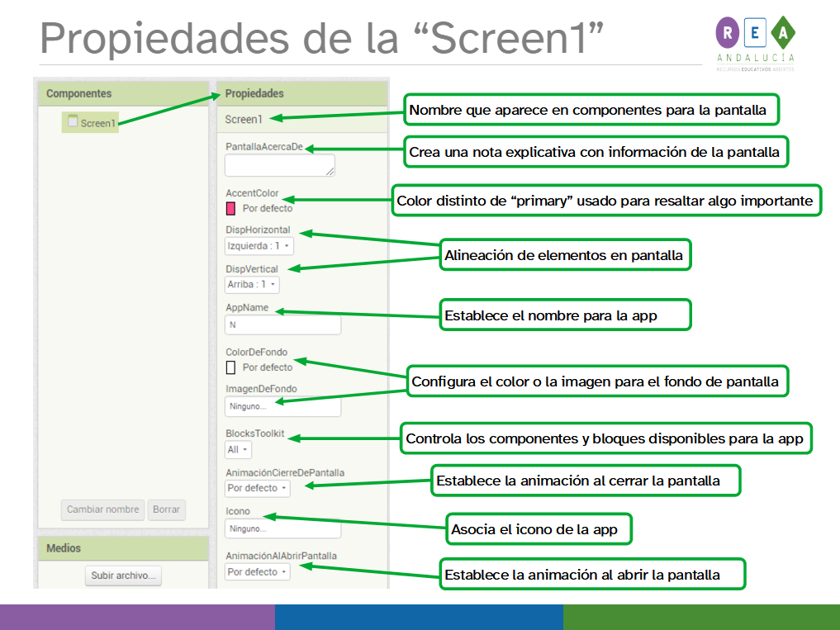Screen dimensions: 840x630
Task: Click the Borrar button
Action: 166,509
